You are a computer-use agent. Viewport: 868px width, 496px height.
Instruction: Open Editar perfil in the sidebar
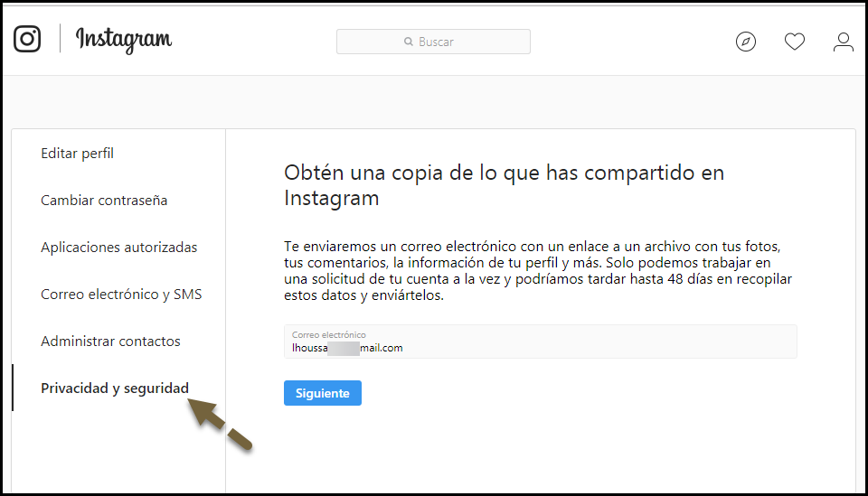click(78, 154)
